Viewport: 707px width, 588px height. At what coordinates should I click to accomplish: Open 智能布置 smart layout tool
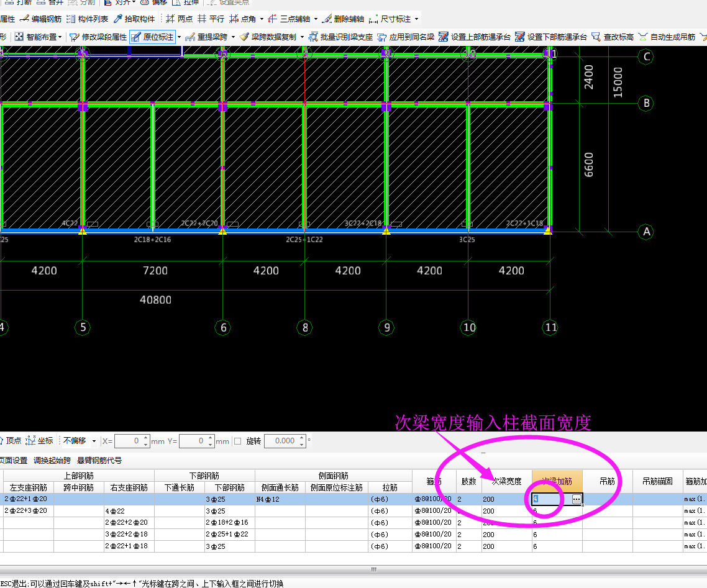[37, 37]
